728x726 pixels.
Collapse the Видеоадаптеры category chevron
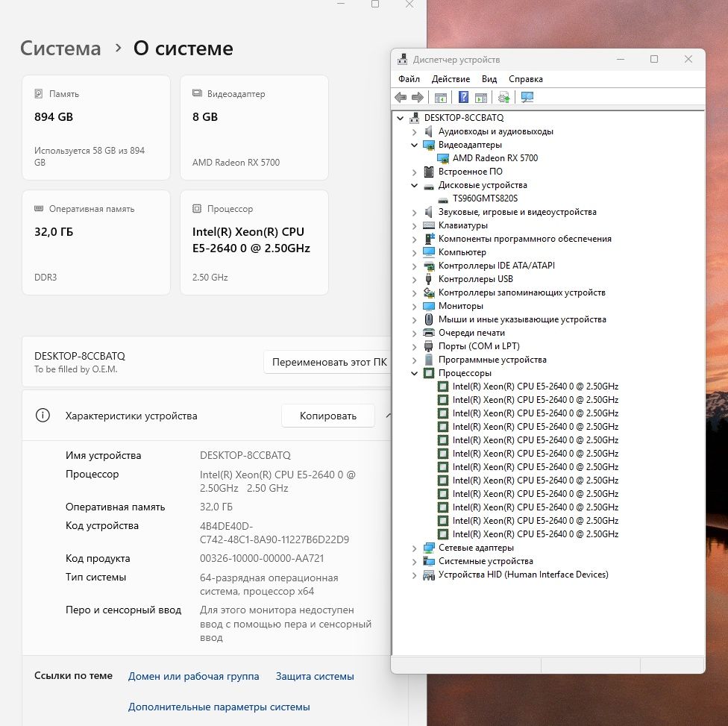(415, 145)
